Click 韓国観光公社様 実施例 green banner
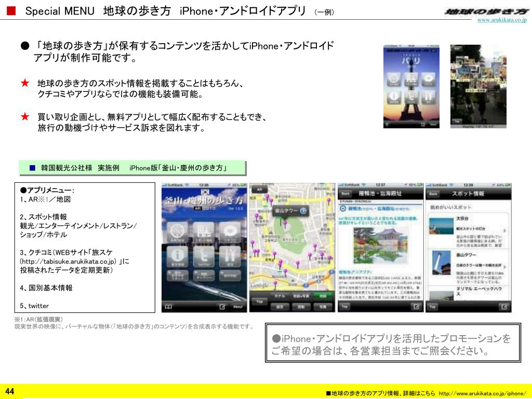 point(132,168)
